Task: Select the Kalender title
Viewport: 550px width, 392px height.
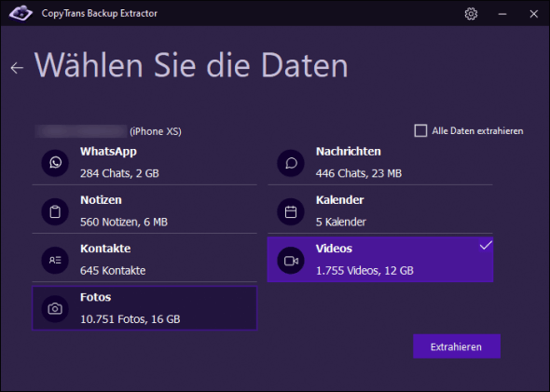Action: [339, 200]
